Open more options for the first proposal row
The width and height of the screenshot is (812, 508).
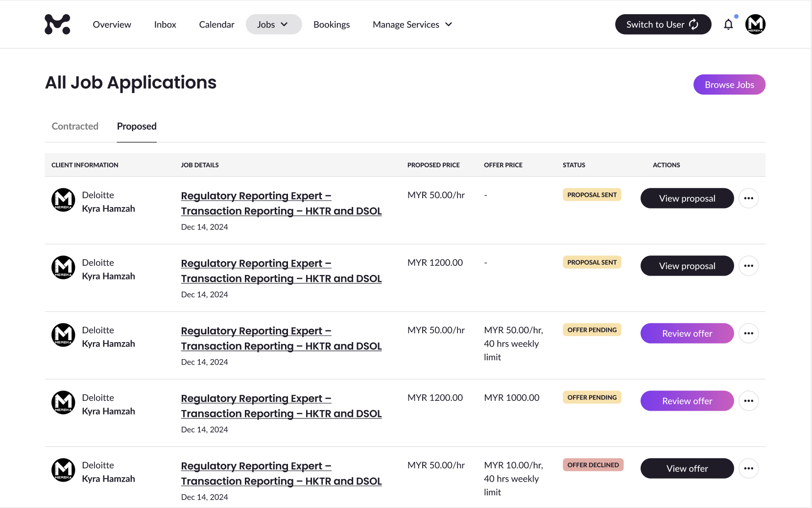pyautogui.click(x=748, y=198)
